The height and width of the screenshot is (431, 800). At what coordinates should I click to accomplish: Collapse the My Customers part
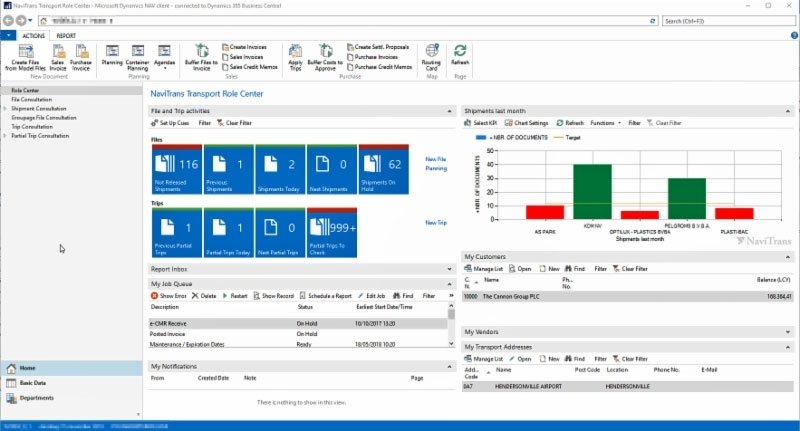788,257
